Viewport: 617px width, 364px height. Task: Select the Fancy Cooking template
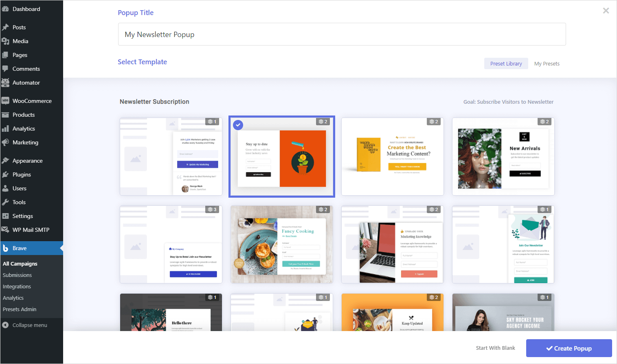282,244
